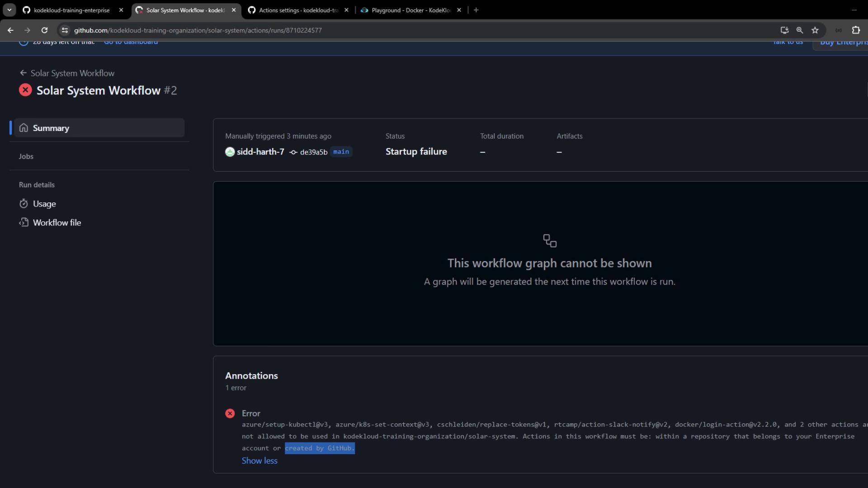
Task: Click the browser reload icon
Action: click(x=44, y=30)
